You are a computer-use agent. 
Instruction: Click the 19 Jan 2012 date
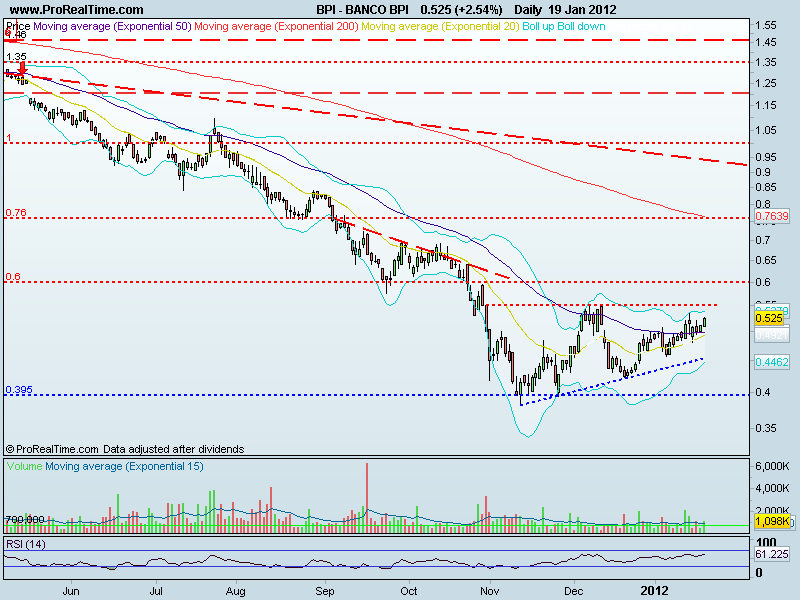pos(583,10)
